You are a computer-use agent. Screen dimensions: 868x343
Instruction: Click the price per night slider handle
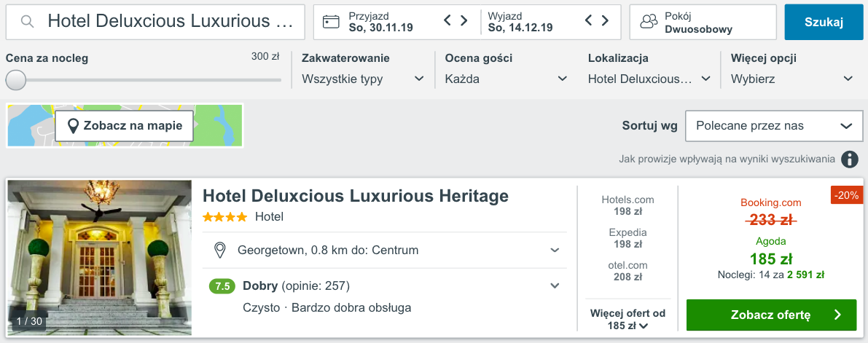click(x=15, y=79)
